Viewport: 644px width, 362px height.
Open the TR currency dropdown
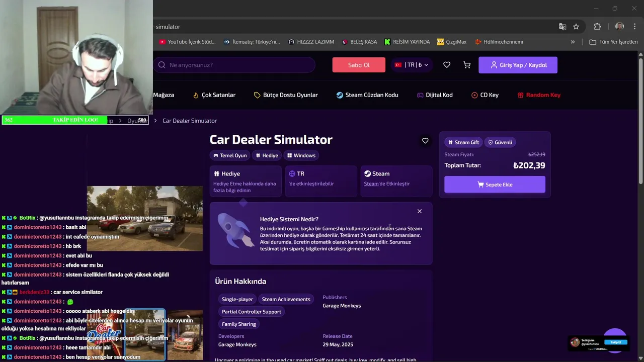coord(412,65)
